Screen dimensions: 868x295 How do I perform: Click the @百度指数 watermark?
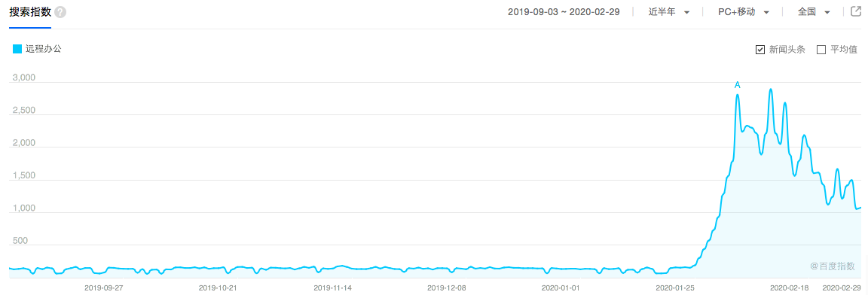(x=833, y=266)
